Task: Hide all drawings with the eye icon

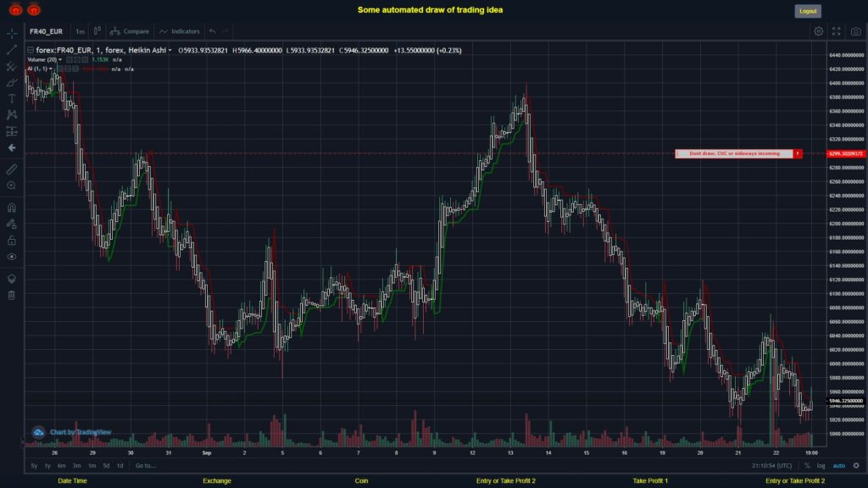Action: point(11,257)
